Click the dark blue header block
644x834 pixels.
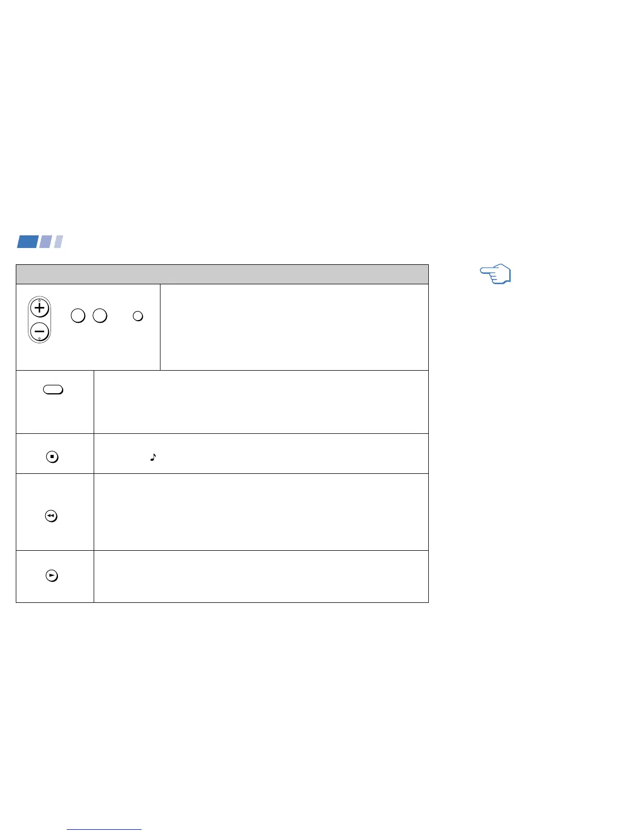(x=27, y=242)
